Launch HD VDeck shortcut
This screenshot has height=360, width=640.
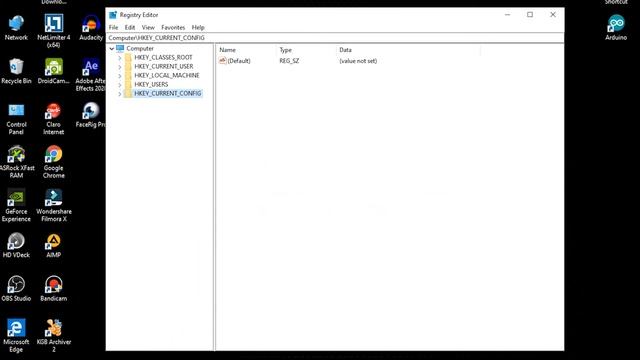pyautogui.click(x=16, y=245)
